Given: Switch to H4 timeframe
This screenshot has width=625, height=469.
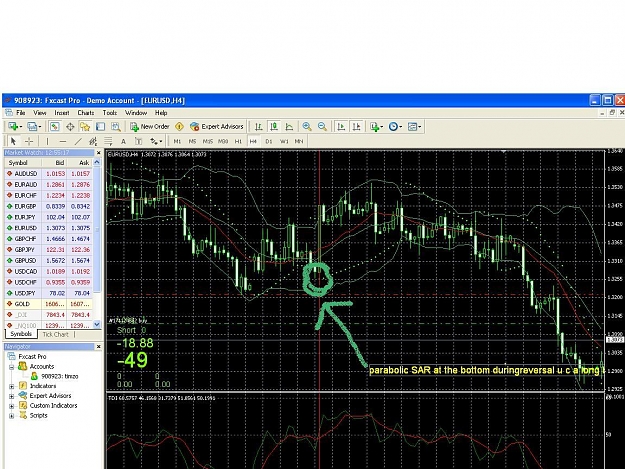Looking at the screenshot, I should point(253,141).
